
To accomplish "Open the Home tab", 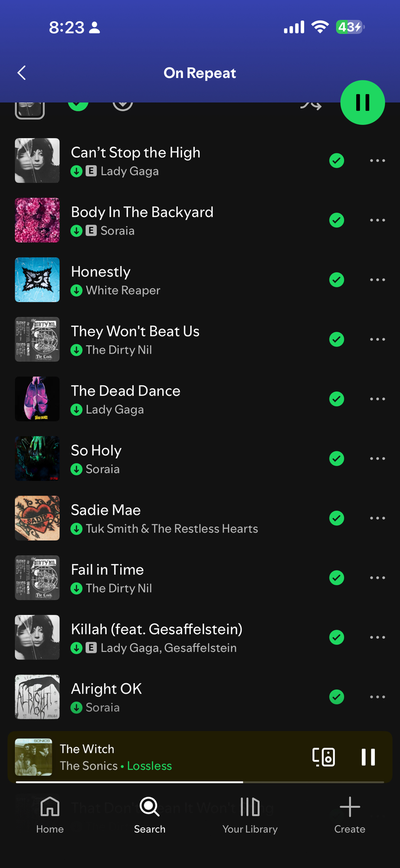I will [x=50, y=815].
